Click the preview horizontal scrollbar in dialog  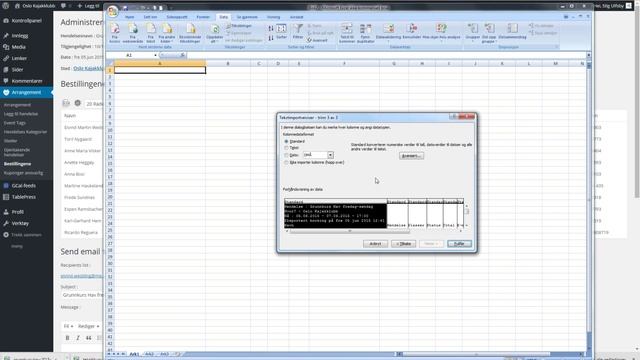coord(349,231)
